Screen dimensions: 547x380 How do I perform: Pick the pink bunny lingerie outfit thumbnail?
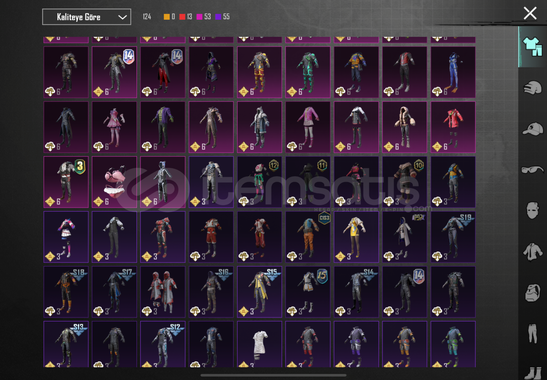coord(114,182)
